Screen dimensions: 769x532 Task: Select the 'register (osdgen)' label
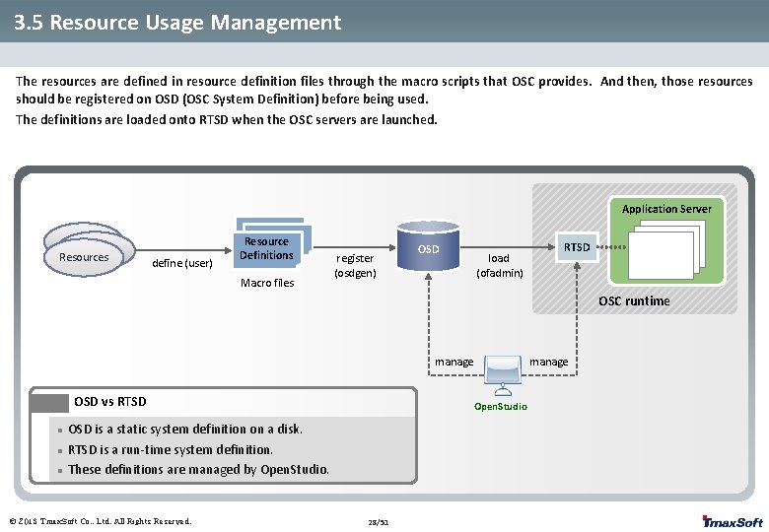click(x=355, y=266)
